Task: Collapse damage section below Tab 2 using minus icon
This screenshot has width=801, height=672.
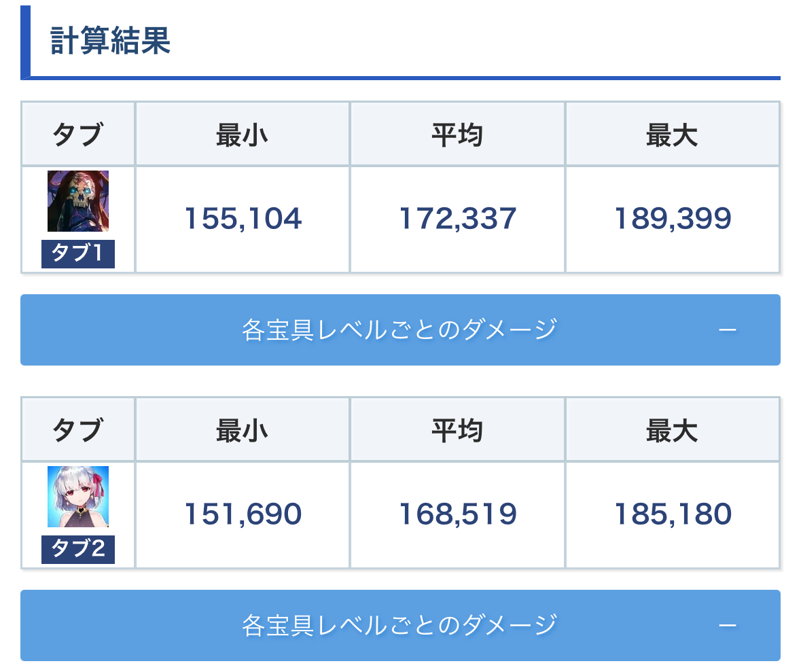Action: coord(727,626)
